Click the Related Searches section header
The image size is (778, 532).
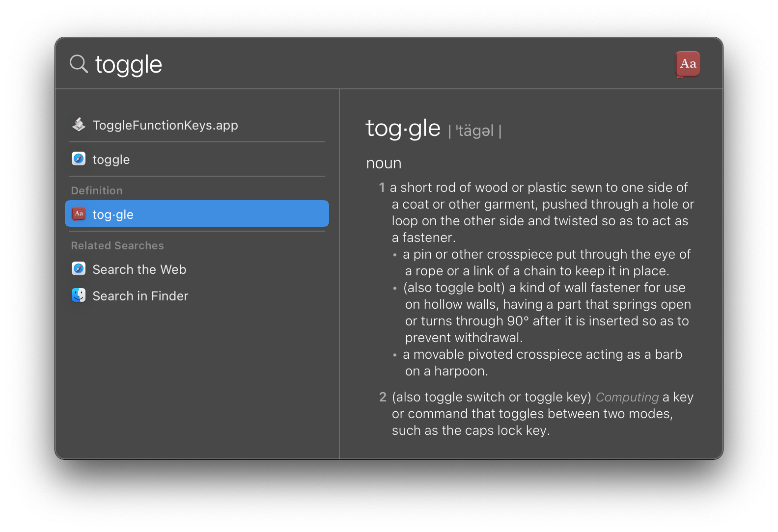coord(117,245)
